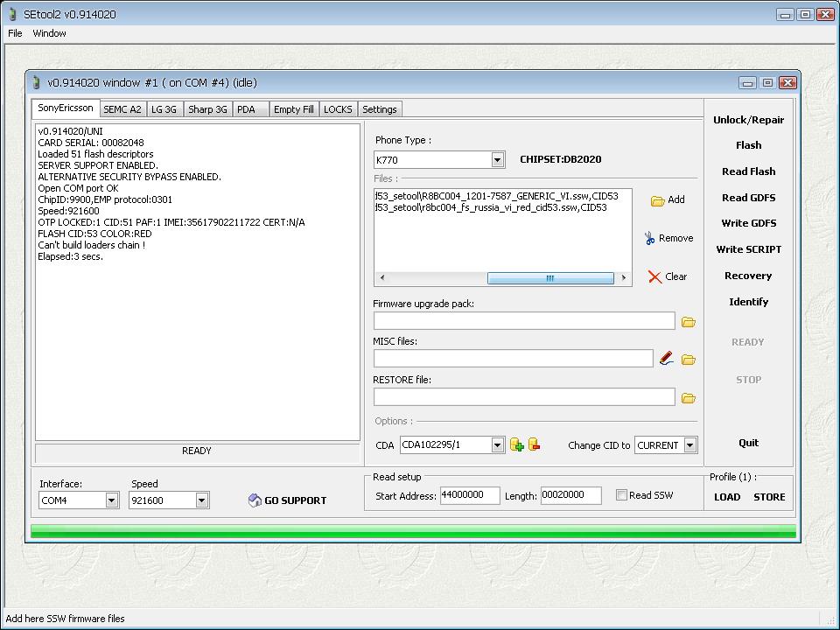This screenshot has height=630, width=840.
Task: Click the remove CDA minus icon
Action: [x=534, y=444]
